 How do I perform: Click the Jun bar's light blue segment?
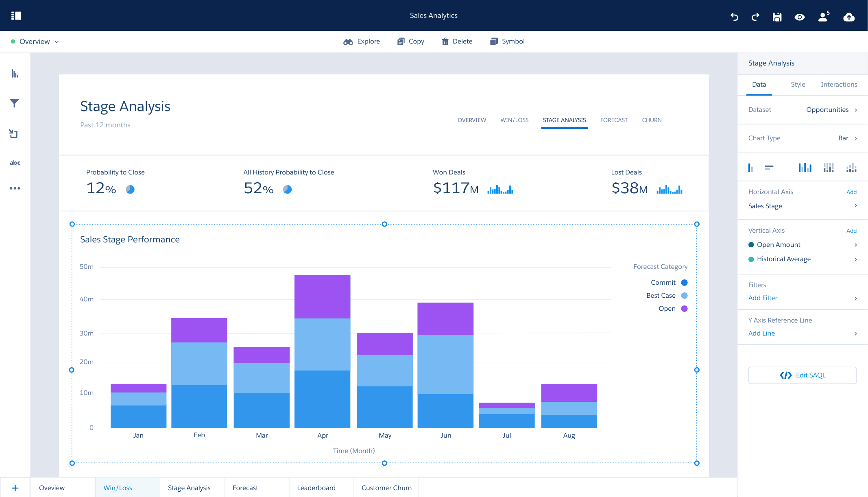[x=445, y=364]
